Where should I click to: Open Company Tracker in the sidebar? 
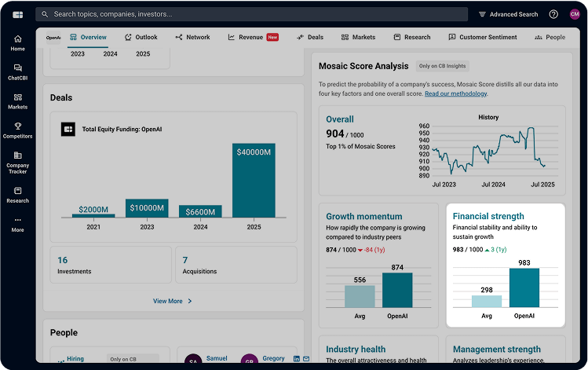(x=18, y=162)
